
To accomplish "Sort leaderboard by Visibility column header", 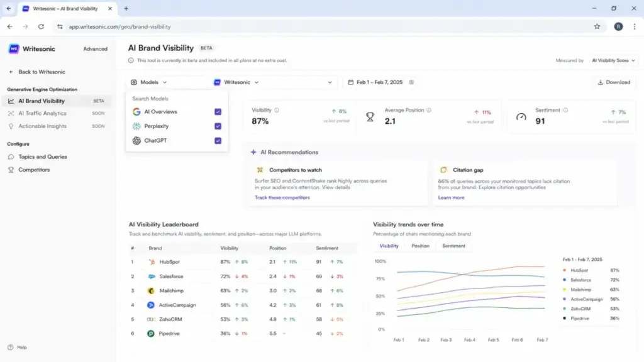I will (x=229, y=248).
